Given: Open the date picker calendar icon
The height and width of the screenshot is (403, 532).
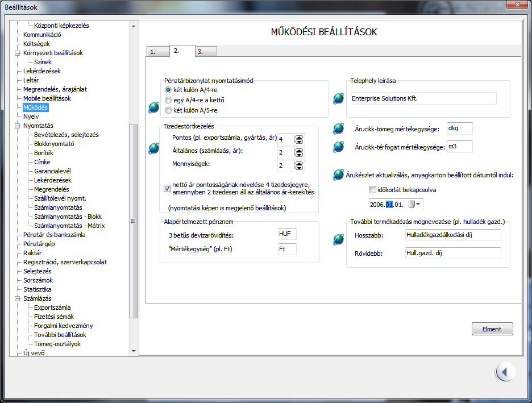Looking at the screenshot, I should 412,204.
